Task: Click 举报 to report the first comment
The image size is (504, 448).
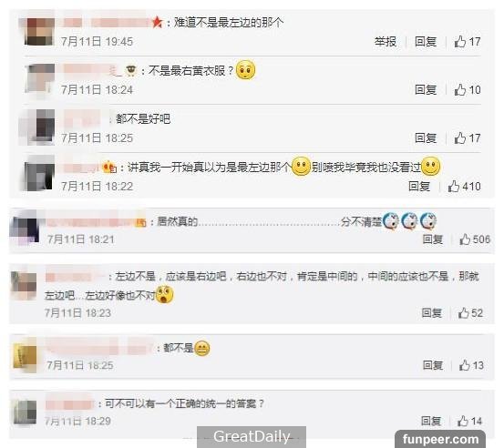Action: pos(386,41)
